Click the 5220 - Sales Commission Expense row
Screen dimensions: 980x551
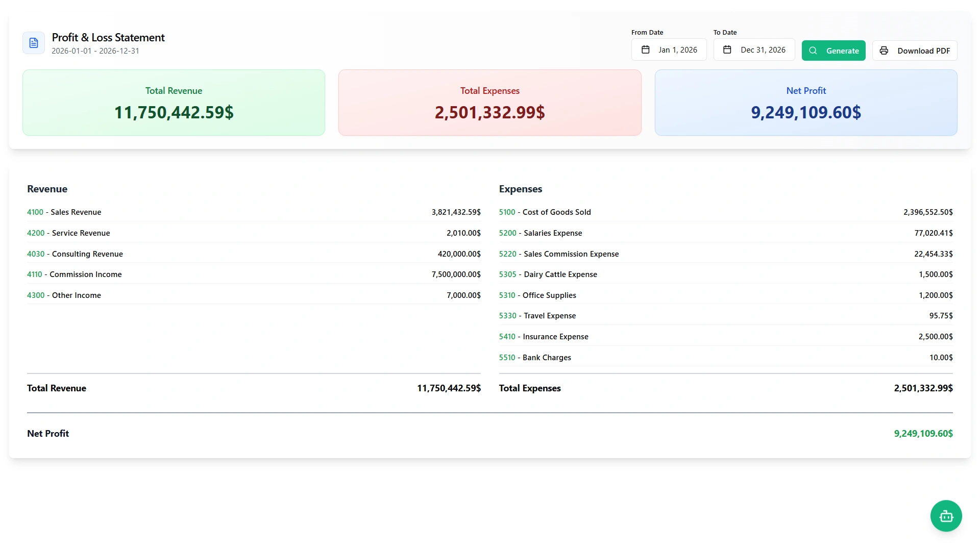[726, 254]
